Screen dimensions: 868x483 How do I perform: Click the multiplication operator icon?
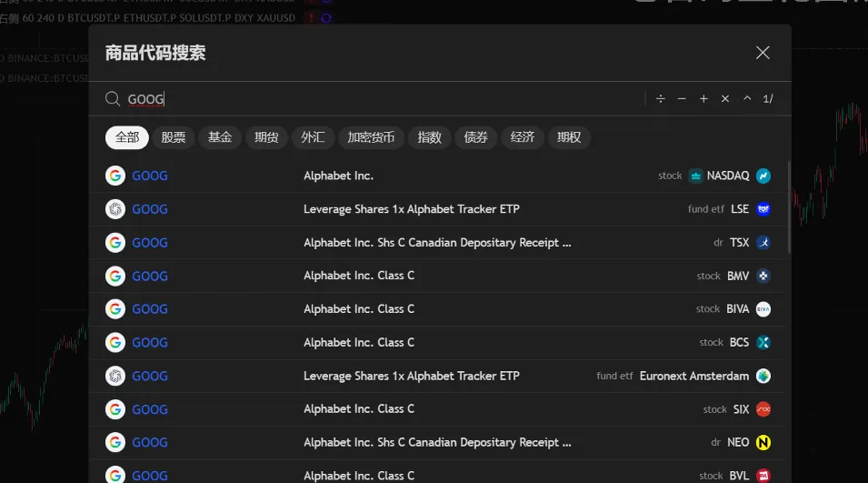click(x=725, y=98)
